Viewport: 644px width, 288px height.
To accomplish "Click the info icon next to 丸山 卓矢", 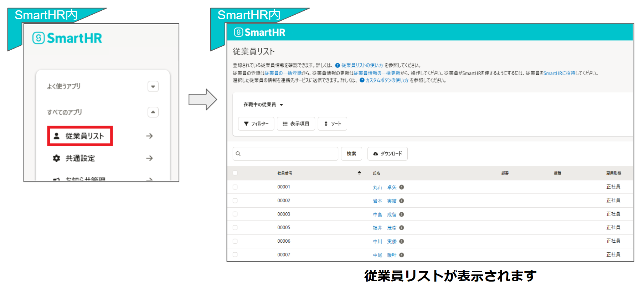I will [x=402, y=187].
